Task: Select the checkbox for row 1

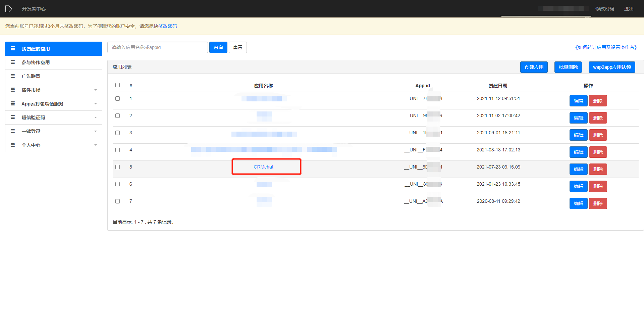Action: [117, 99]
